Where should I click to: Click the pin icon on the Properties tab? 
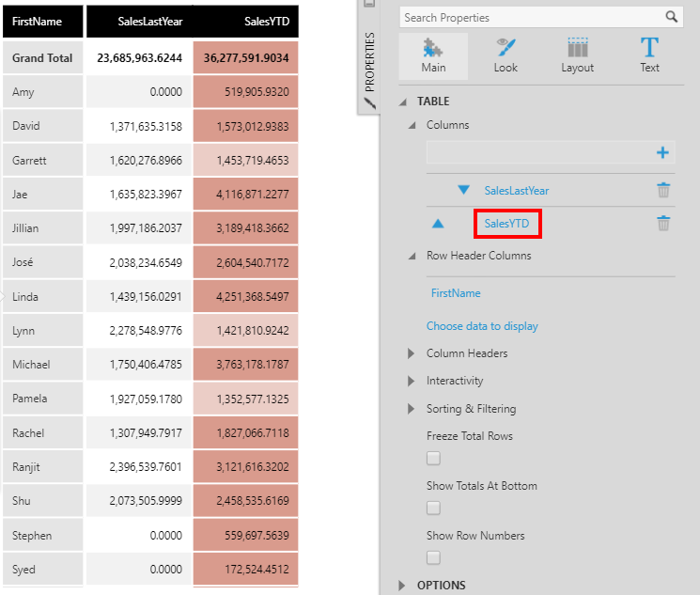click(x=369, y=103)
